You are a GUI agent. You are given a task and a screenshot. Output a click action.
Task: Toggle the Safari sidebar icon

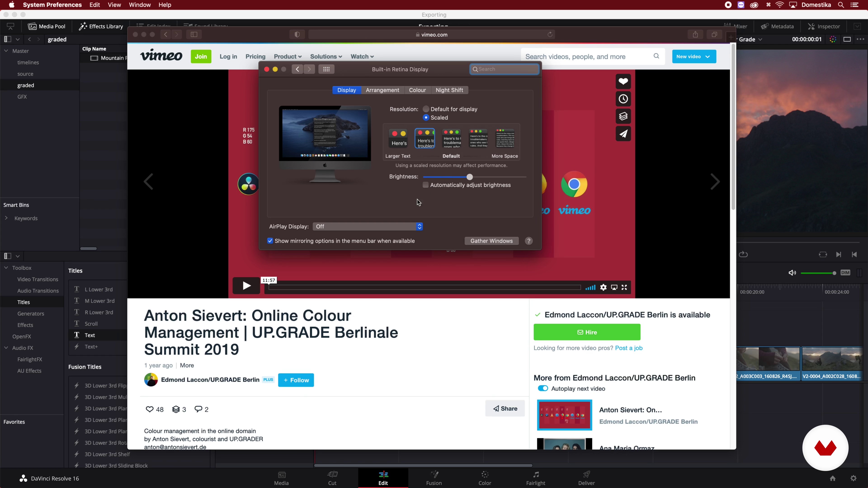pyautogui.click(x=194, y=34)
